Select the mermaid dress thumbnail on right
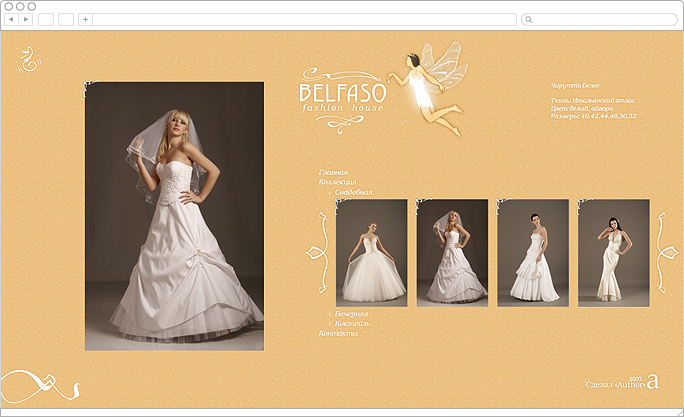The image size is (684, 417). coord(614,253)
